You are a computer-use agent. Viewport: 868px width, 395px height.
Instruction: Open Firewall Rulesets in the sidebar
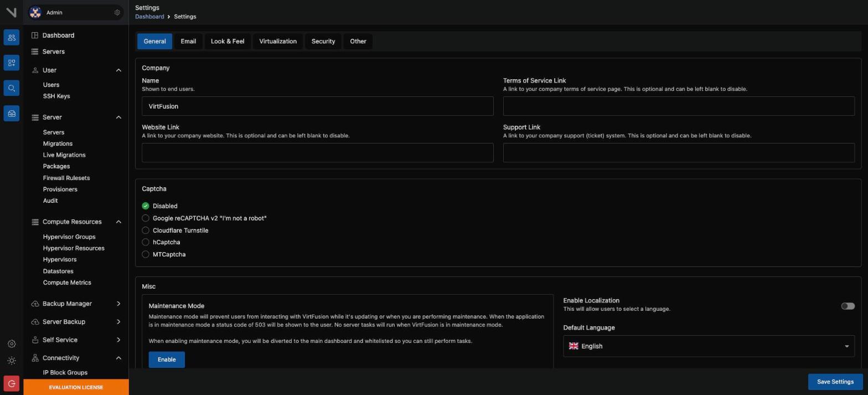[66, 178]
